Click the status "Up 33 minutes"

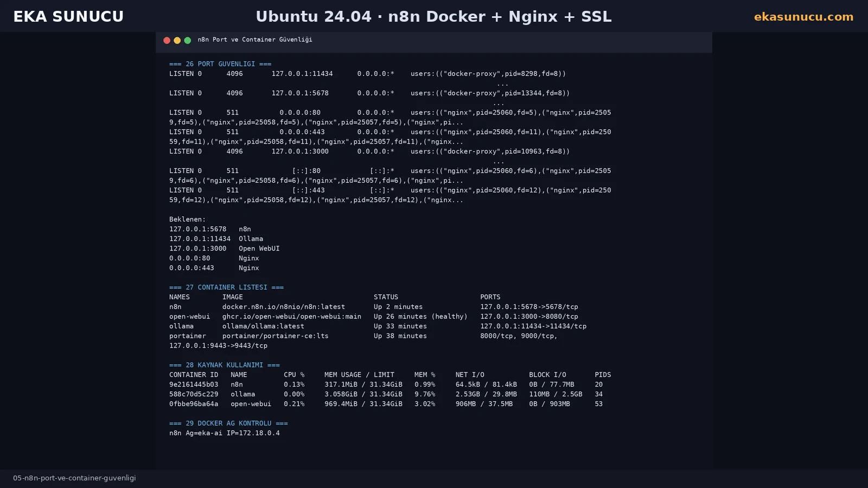[400, 326]
